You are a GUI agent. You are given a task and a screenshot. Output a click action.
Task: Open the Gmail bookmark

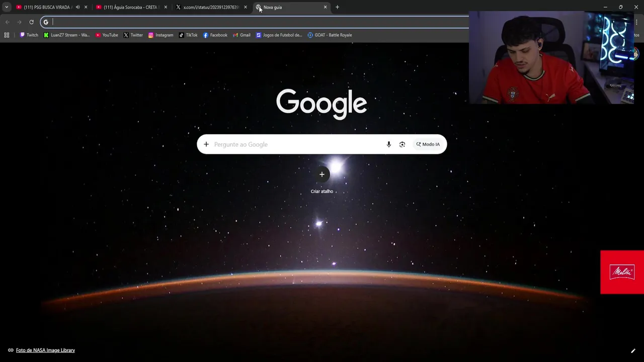[242, 35]
